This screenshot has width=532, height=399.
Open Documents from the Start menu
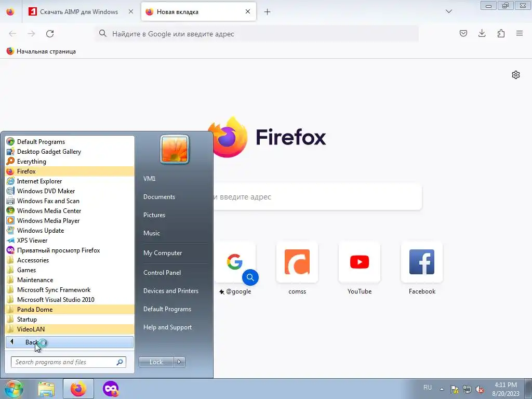pyautogui.click(x=159, y=197)
